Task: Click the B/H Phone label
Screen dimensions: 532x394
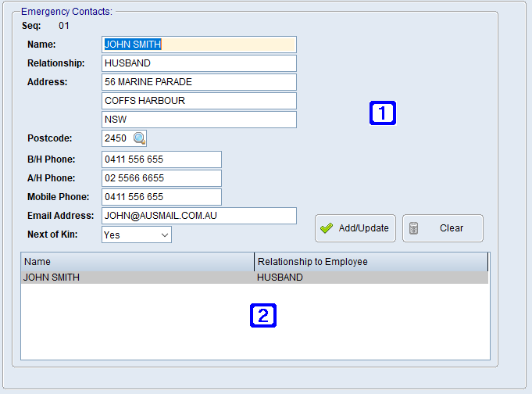Action: pos(52,159)
